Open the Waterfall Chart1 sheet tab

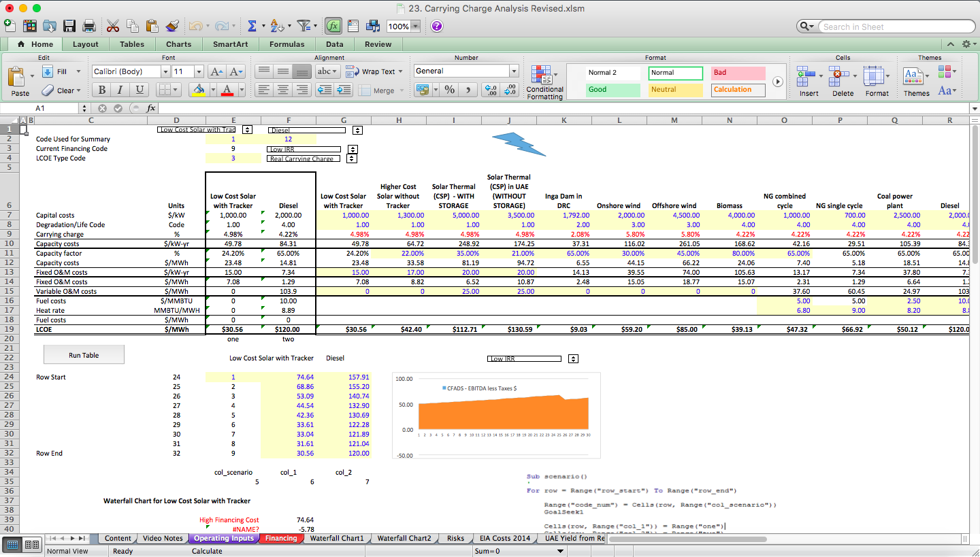pos(337,538)
